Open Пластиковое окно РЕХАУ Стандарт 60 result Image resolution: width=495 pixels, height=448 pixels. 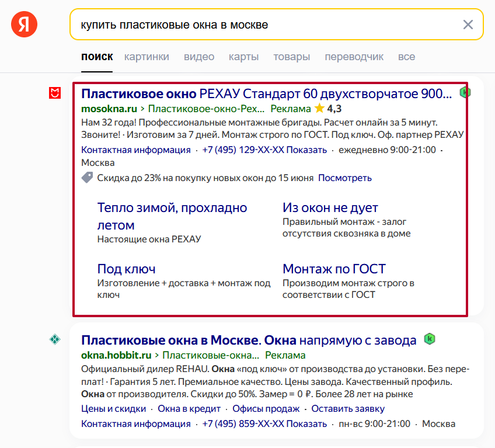(x=266, y=93)
